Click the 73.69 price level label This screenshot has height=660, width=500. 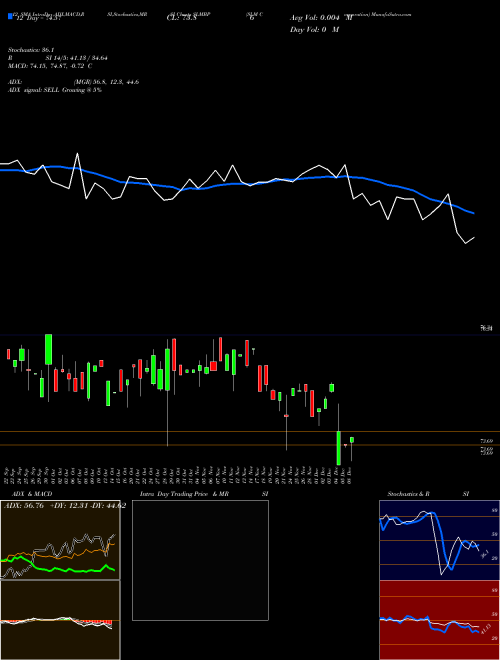click(487, 441)
